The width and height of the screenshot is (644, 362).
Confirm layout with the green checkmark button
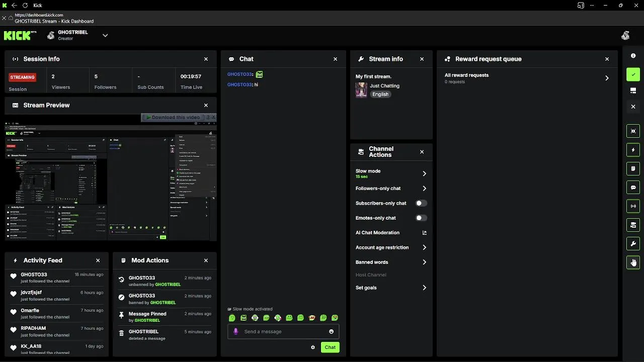633,74
